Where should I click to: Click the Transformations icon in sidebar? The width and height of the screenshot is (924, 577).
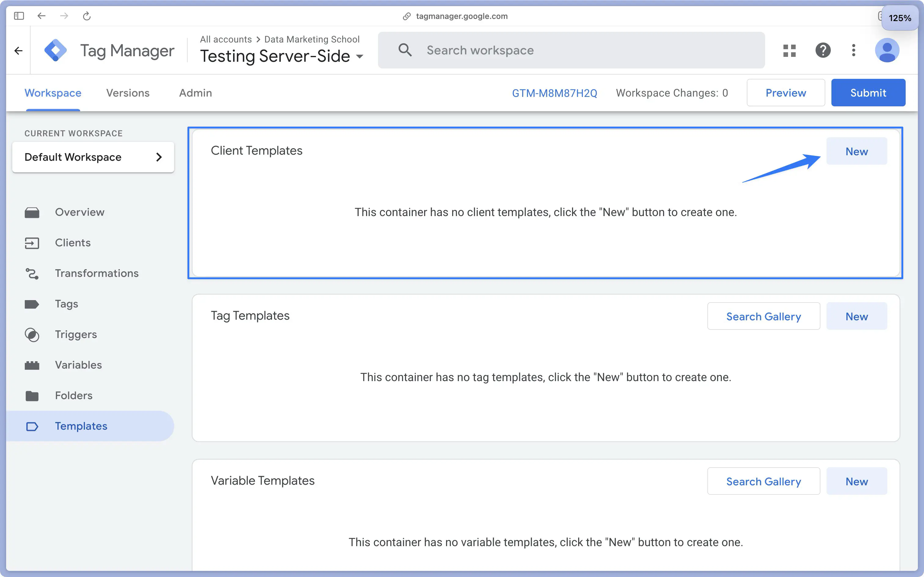click(x=33, y=273)
